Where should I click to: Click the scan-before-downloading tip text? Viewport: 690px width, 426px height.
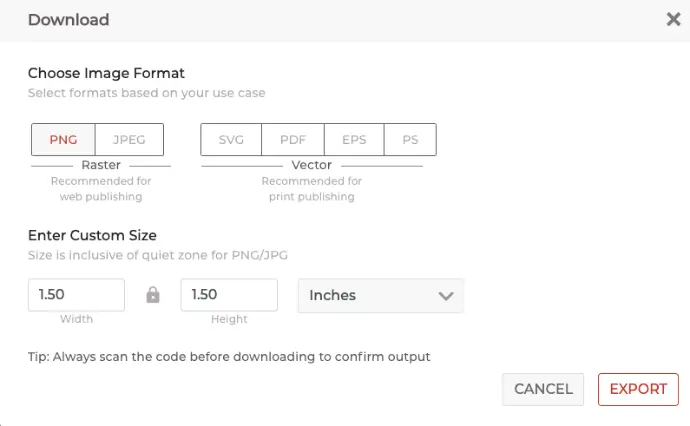click(x=229, y=356)
